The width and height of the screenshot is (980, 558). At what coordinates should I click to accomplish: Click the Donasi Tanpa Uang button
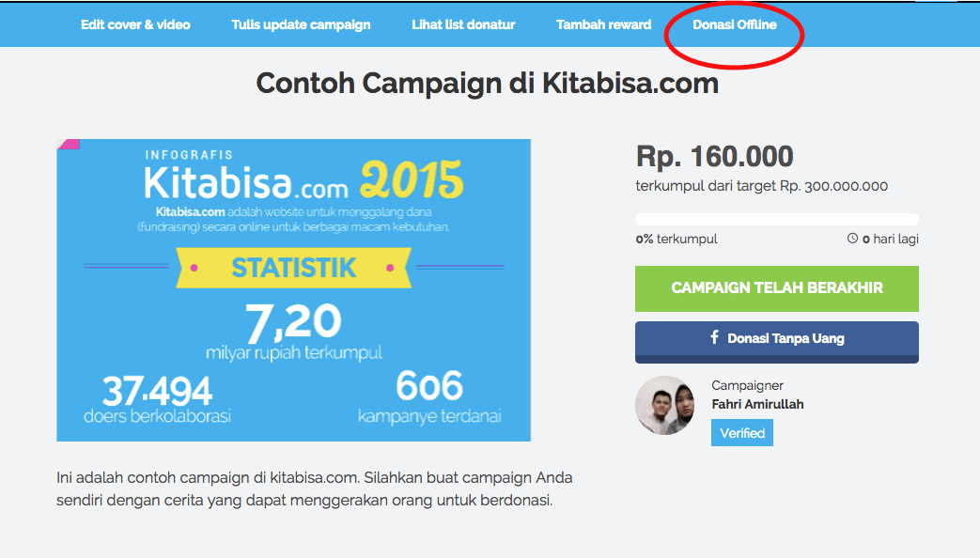coord(776,342)
